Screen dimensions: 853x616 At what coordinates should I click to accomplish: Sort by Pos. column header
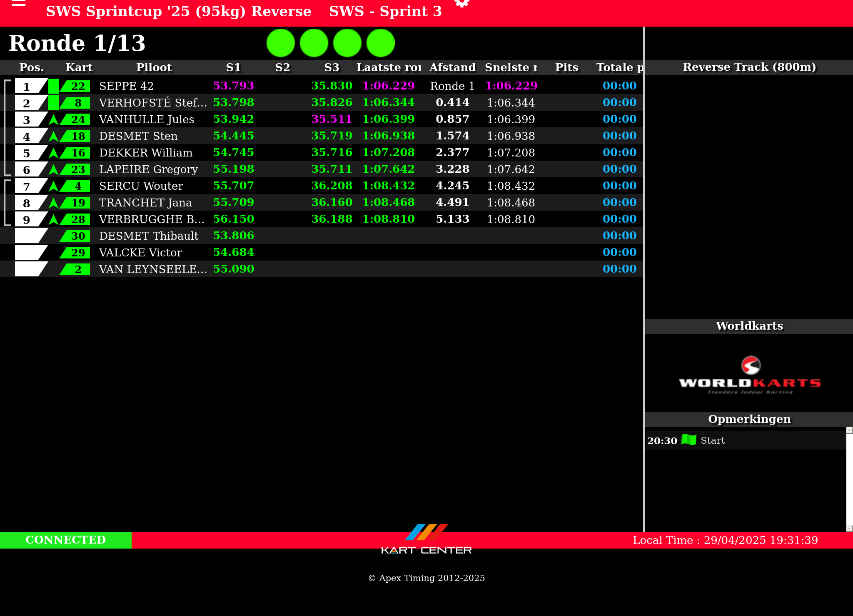point(31,67)
